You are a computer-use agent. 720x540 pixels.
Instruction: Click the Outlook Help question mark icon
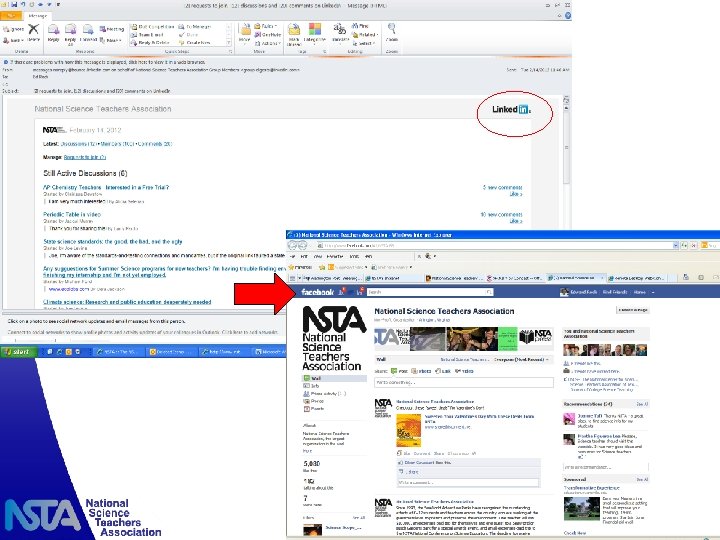click(x=568, y=16)
